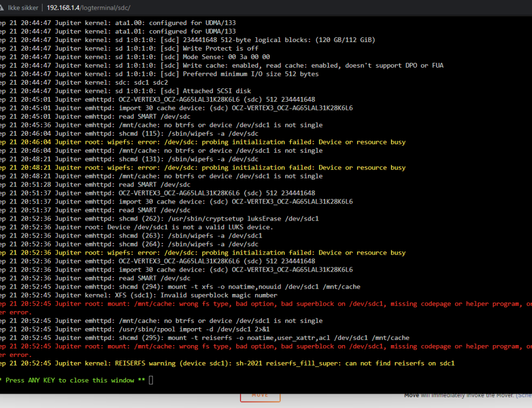Click the 'is not a valid LUKS device' line
This screenshot has height=408, width=532.
[x=137, y=227]
